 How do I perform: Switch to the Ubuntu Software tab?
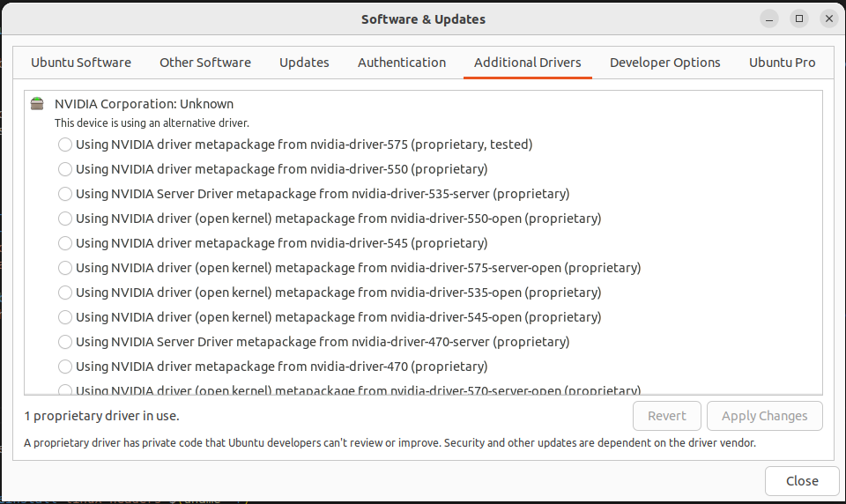click(81, 63)
